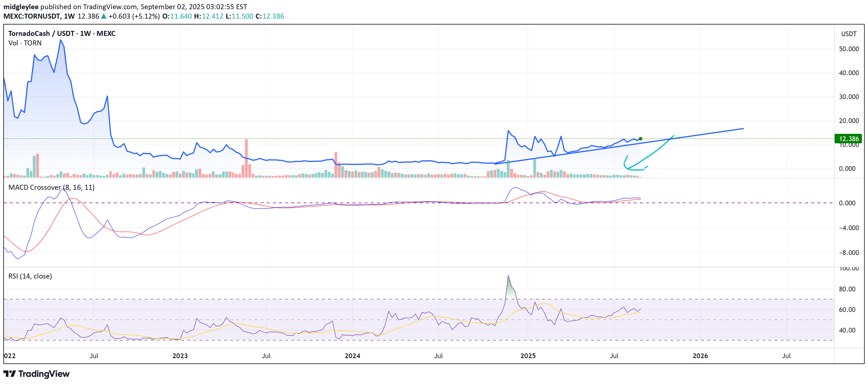Viewport: 868px width, 384px height.
Task: Click the TradingView logo icon
Action: point(9,373)
